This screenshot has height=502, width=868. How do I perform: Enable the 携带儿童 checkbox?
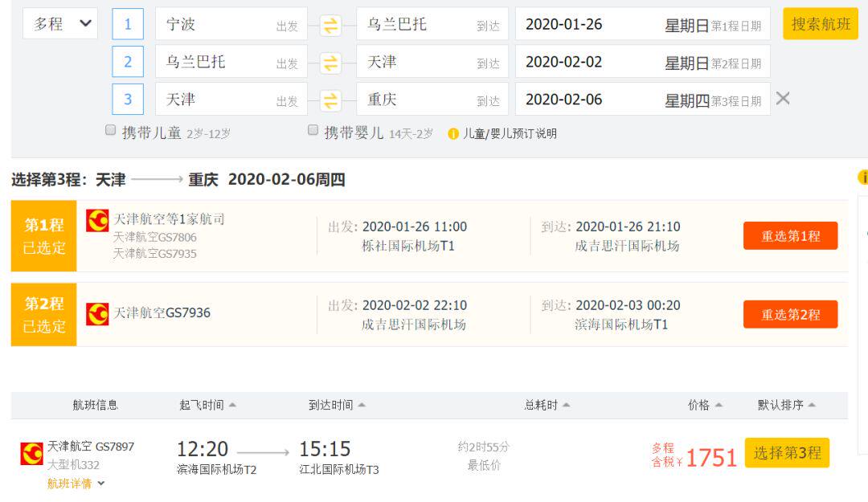(111, 130)
